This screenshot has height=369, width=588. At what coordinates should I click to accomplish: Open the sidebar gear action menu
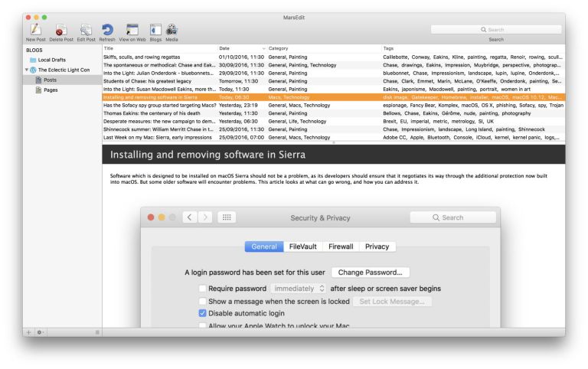click(40, 332)
